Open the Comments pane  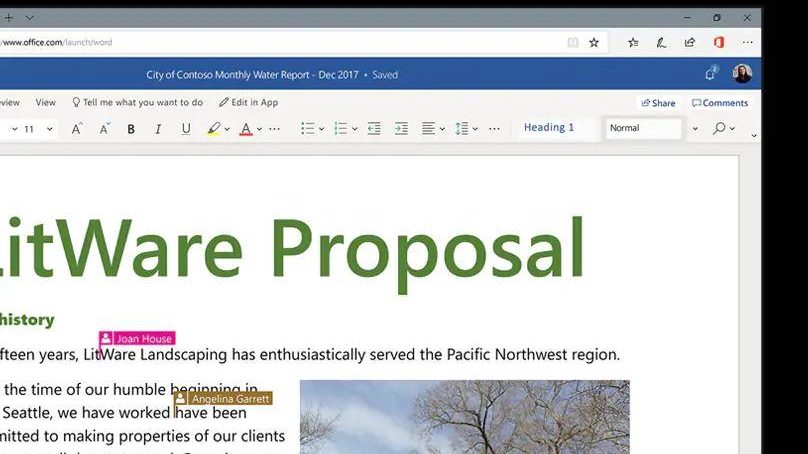(720, 103)
